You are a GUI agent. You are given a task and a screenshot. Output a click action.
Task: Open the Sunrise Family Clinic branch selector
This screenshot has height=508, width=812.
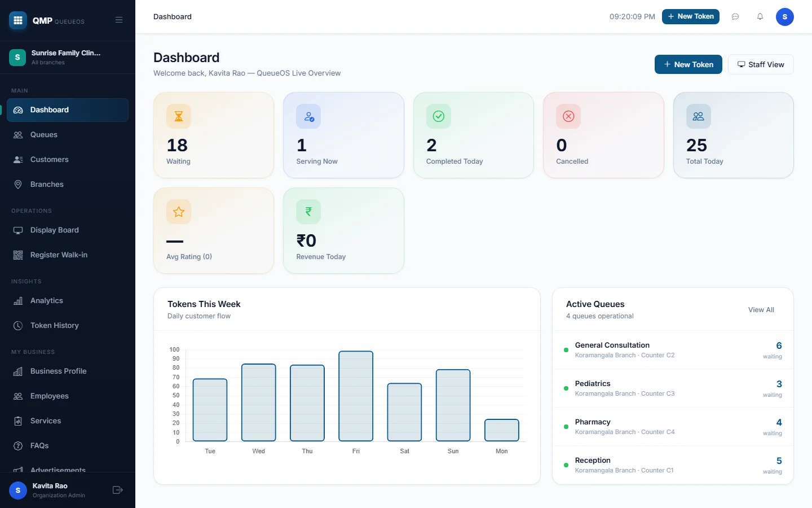[68, 57]
